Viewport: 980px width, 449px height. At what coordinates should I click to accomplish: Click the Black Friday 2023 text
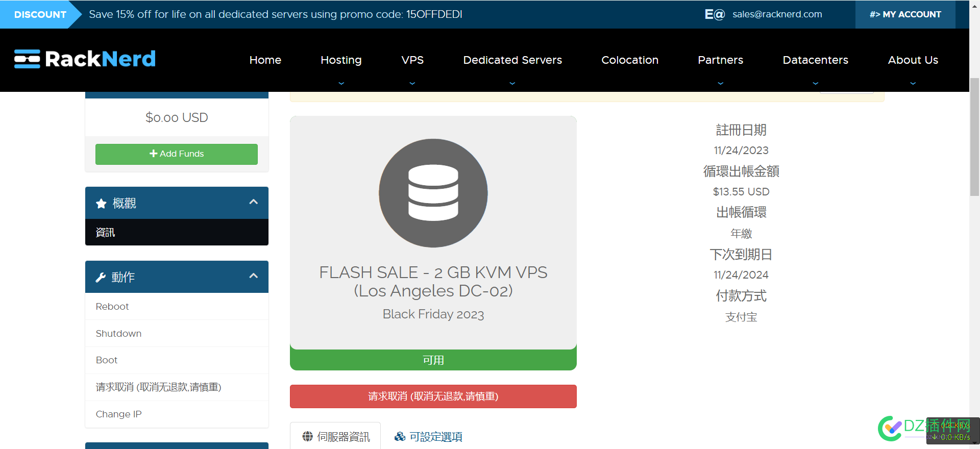coord(433,314)
